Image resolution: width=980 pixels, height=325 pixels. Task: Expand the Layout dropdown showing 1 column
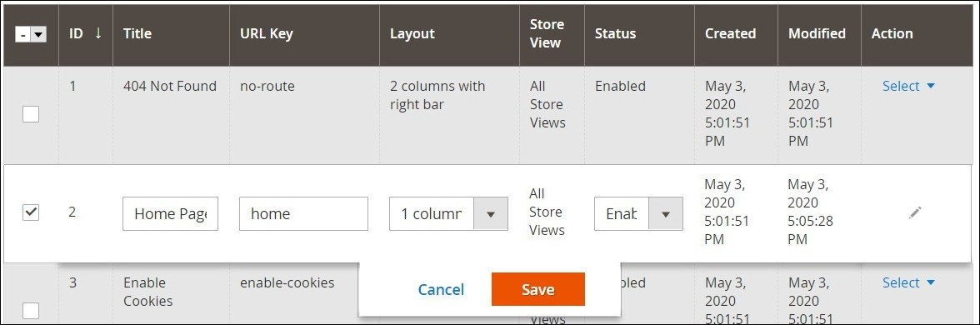(448, 213)
